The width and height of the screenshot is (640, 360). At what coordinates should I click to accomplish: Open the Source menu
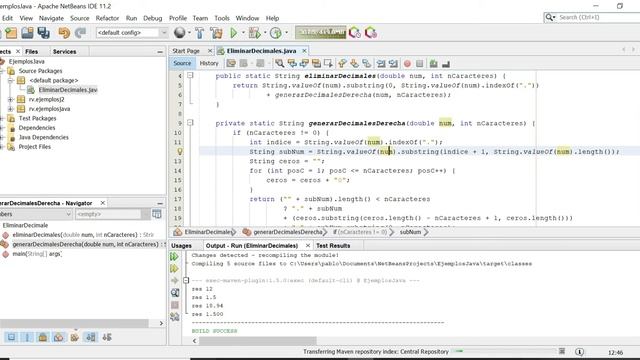coord(80,18)
